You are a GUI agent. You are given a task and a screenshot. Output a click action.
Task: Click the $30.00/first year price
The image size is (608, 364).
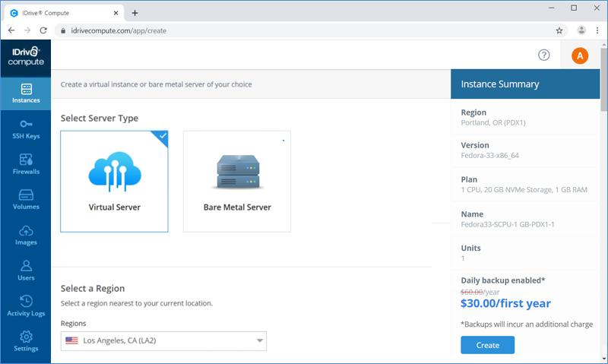click(505, 303)
